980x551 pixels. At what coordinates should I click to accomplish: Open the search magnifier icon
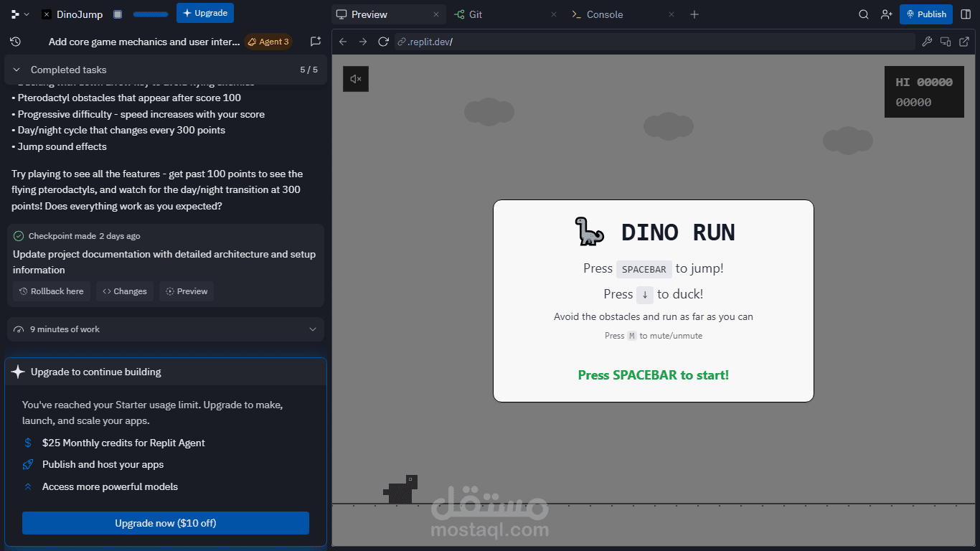[864, 14]
